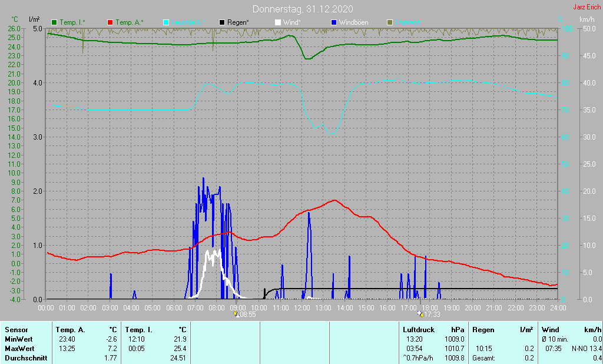Select the Luftdruck column header
Viewport: 603px width, 364px height.
click(x=419, y=330)
